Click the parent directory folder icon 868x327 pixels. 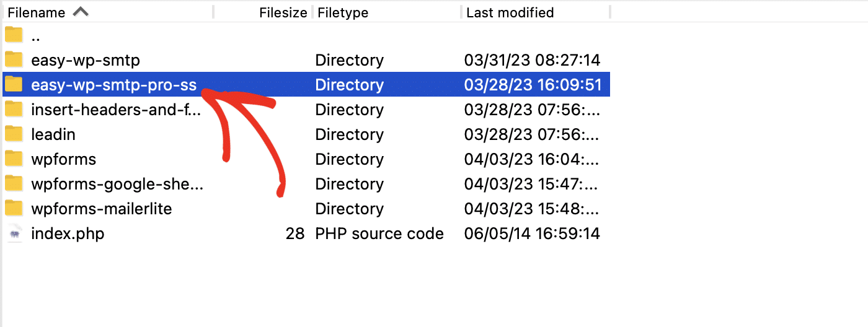tap(14, 35)
